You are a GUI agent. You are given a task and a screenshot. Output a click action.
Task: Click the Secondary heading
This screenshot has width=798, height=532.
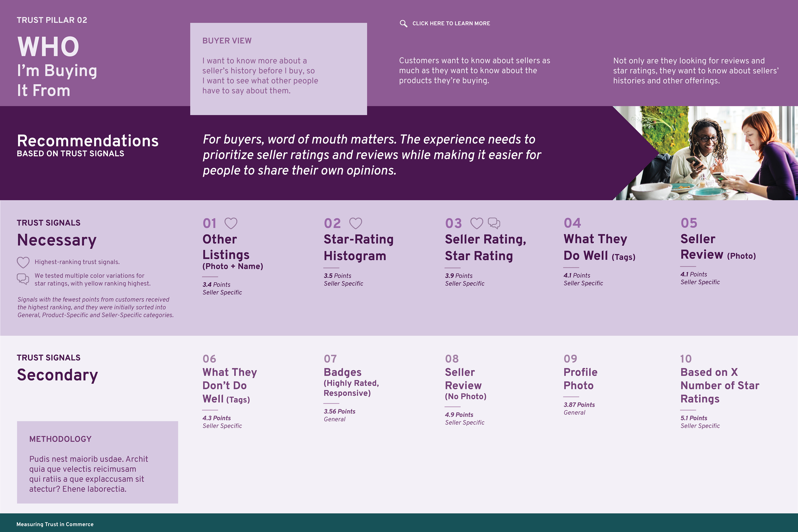[x=57, y=375]
